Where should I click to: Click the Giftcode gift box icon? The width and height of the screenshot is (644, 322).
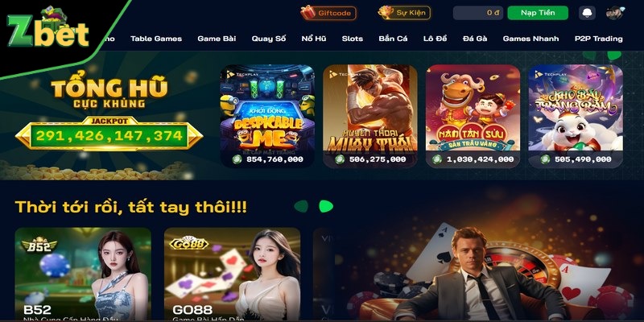point(308,13)
